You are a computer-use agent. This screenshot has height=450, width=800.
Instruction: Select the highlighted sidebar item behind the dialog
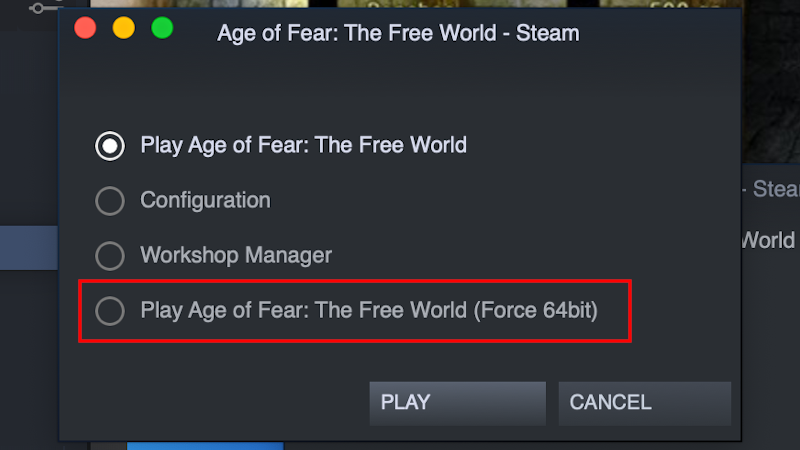coord(28,248)
